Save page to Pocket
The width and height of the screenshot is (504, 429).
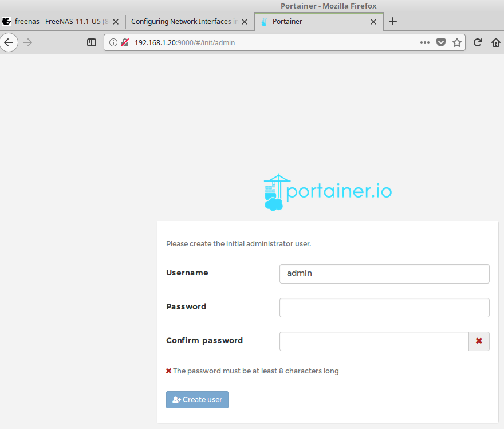pos(441,42)
